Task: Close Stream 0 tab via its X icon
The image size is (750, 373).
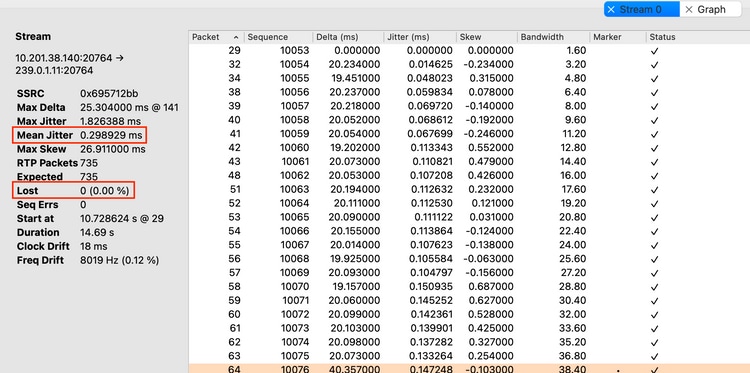Action: 611,10
